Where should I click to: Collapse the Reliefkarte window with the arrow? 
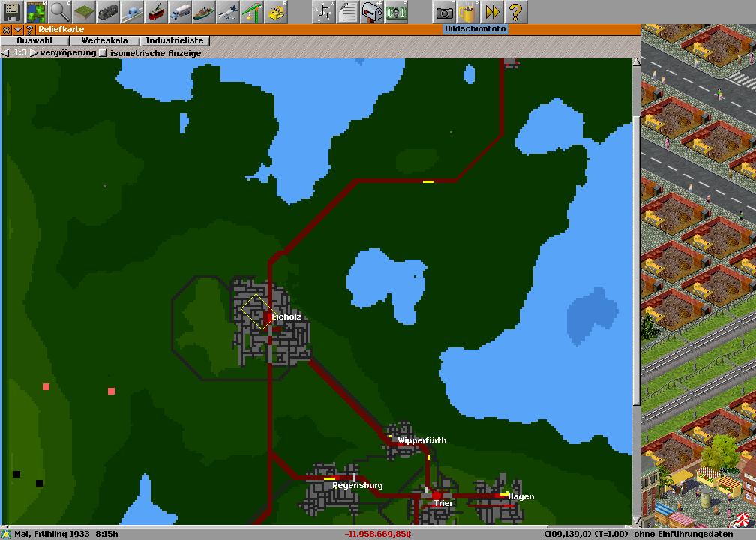tap(18, 30)
